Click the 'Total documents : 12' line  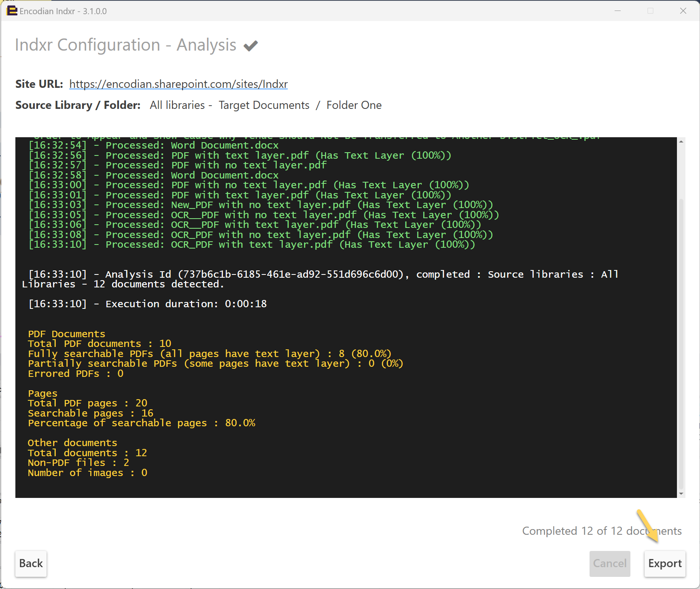click(x=87, y=453)
